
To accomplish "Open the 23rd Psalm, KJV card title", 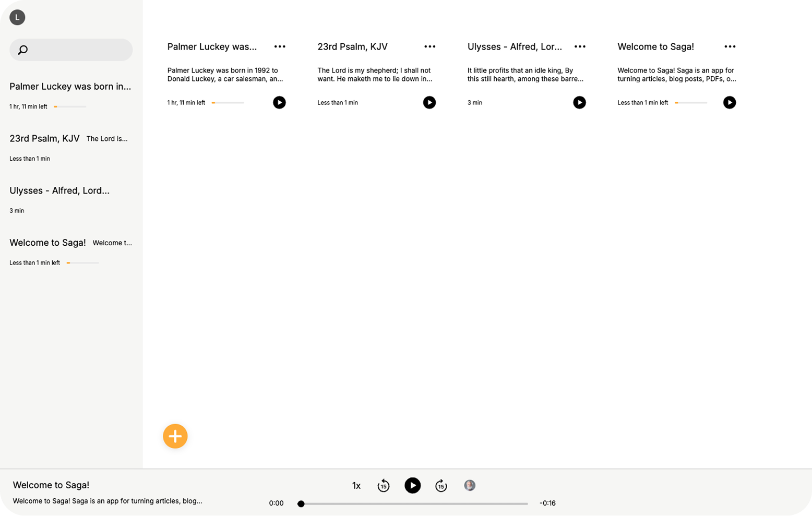I will (352, 47).
